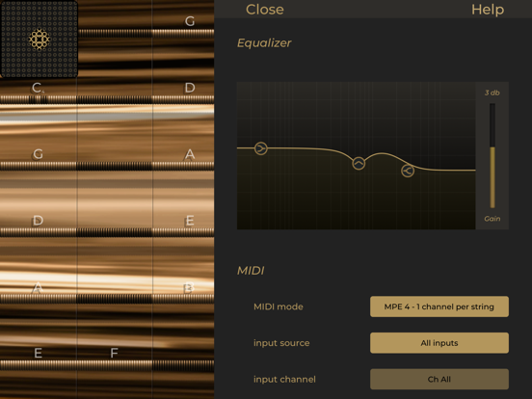Select the high-shelf EQ band handle
This screenshot has width=532, height=399.
click(x=408, y=171)
